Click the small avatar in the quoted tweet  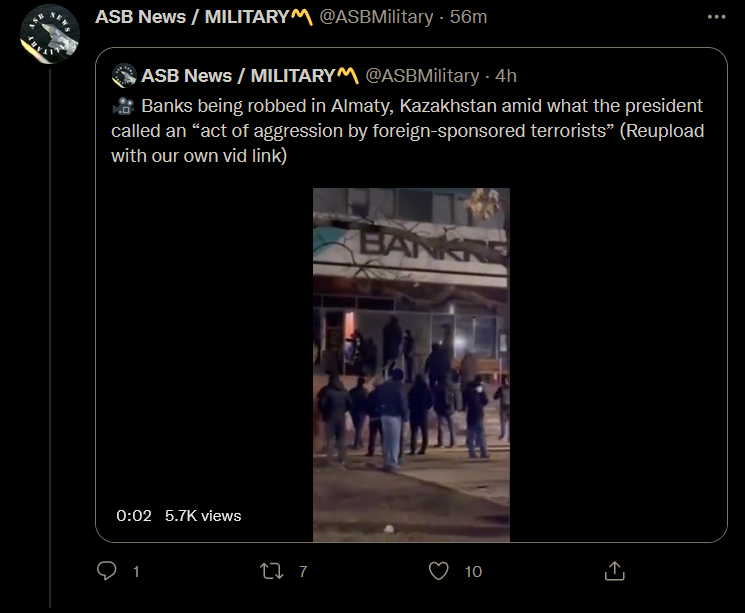pyautogui.click(x=124, y=76)
